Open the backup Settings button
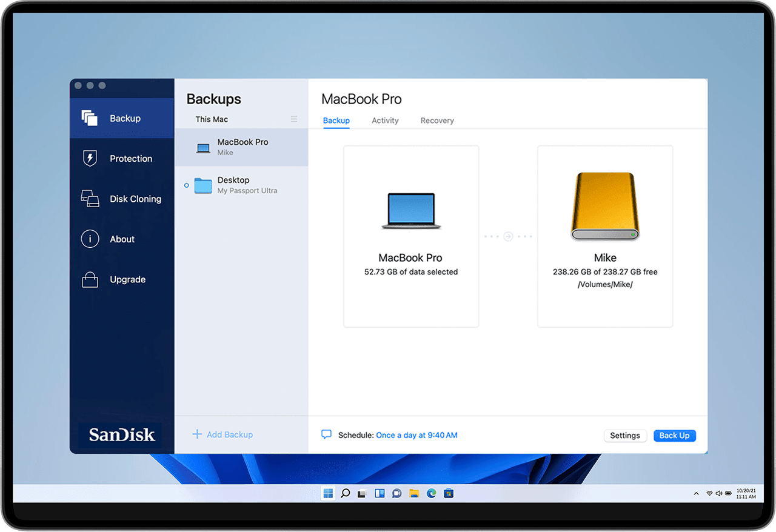This screenshot has width=776, height=532. pos(625,436)
